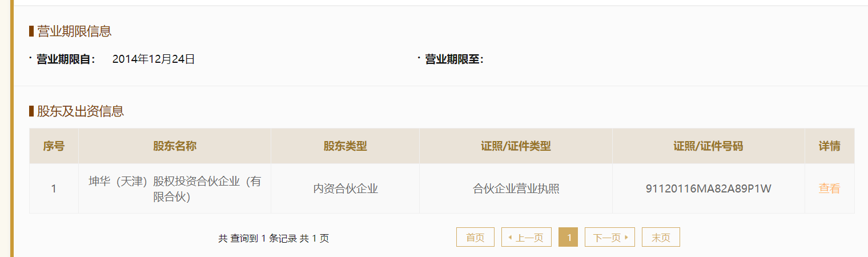The width and height of the screenshot is (868, 257).
Task: Click the left arrow on 上一页
Action: pos(510,238)
